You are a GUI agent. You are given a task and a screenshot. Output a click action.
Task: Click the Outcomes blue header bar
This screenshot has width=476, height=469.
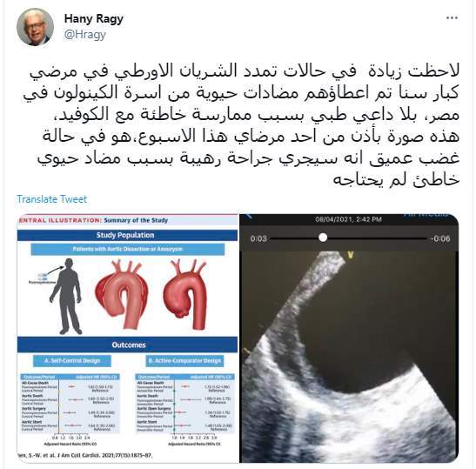(127, 345)
